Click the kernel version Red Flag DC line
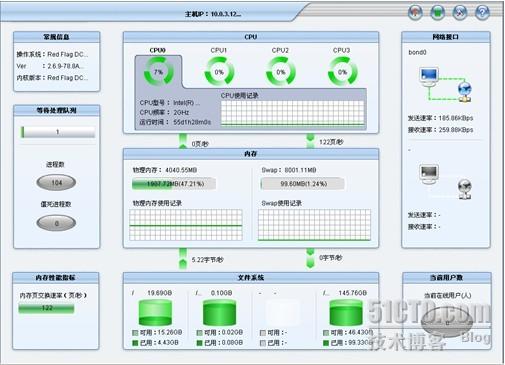Screen dimensions: 505x365 pyautogui.click(x=52, y=78)
